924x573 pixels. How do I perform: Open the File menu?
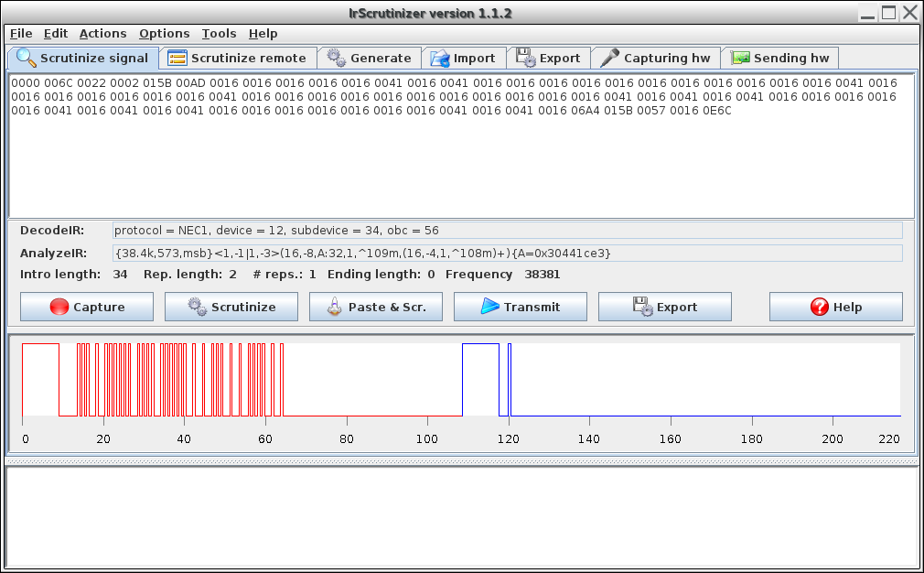(21, 33)
